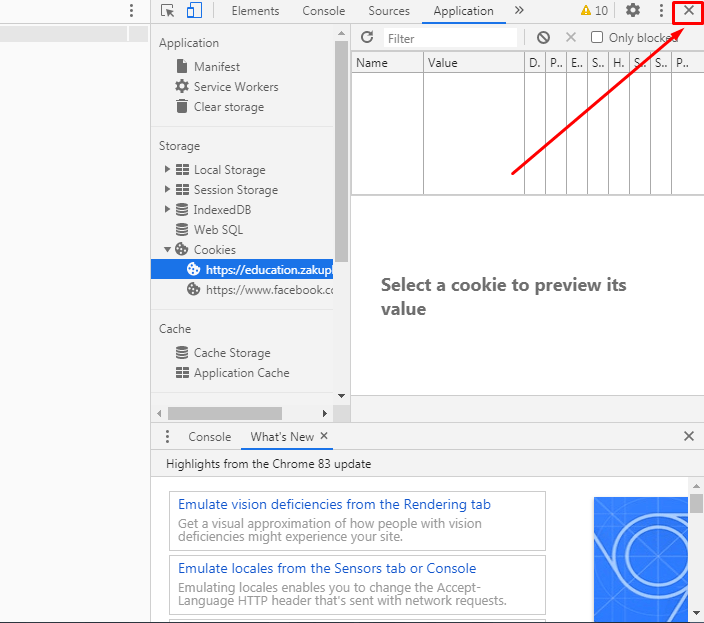
Task: Click the inspect element picker icon
Action: [168, 11]
